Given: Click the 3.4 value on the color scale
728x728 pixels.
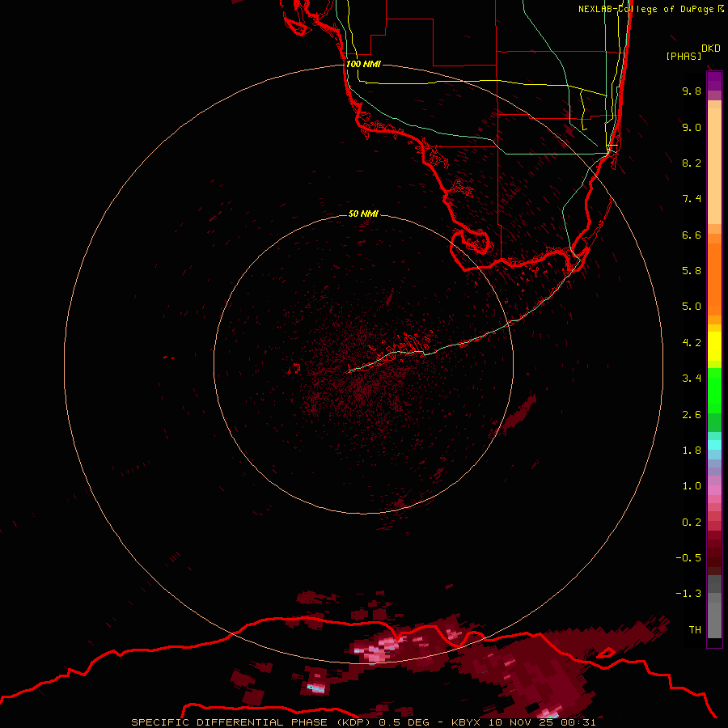Looking at the screenshot, I should 692,379.
